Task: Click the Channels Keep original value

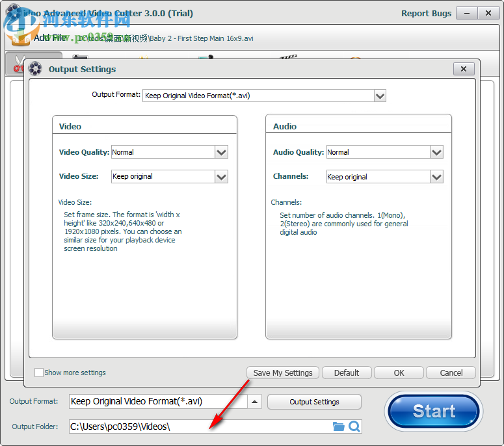Action: [x=378, y=177]
